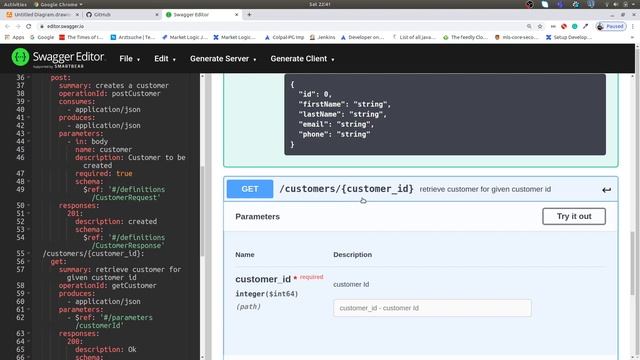
Task: Click the teal round extension icon
Action: (574, 26)
